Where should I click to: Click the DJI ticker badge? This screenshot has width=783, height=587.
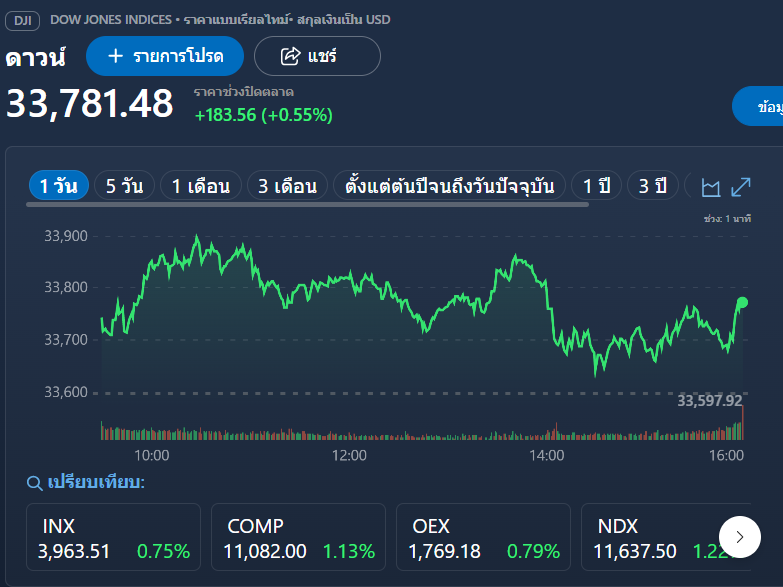pyautogui.click(x=22, y=21)
